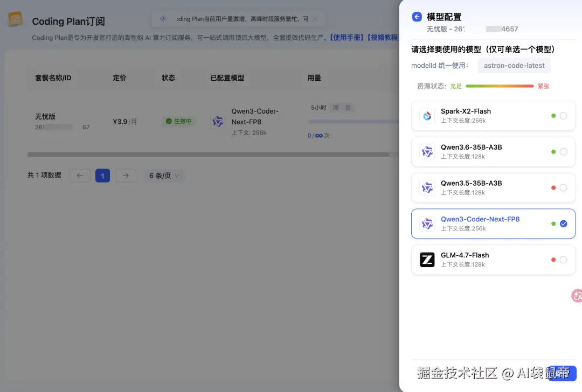Click the announcement speaker icon in the banner

163,18
